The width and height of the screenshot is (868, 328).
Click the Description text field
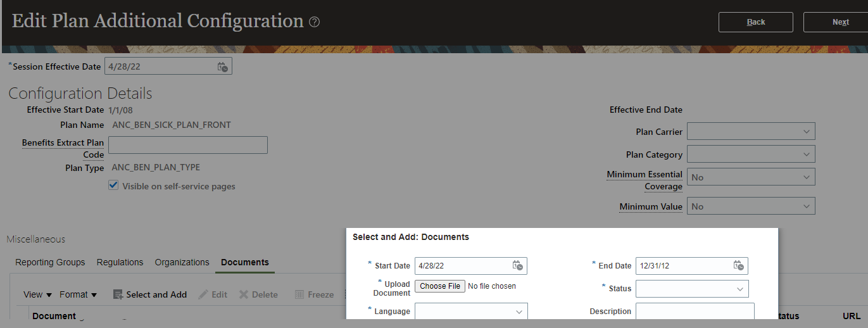coord(695,312)
